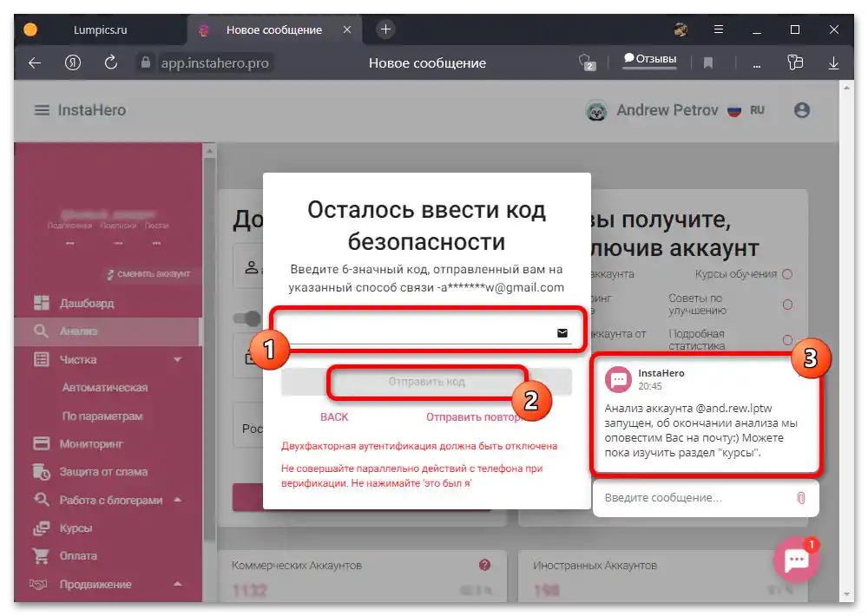The height and width of the screenshot is (616, 868).
Task: Select Советы по улучшению radio circle
Action: [x=787, y=305]
